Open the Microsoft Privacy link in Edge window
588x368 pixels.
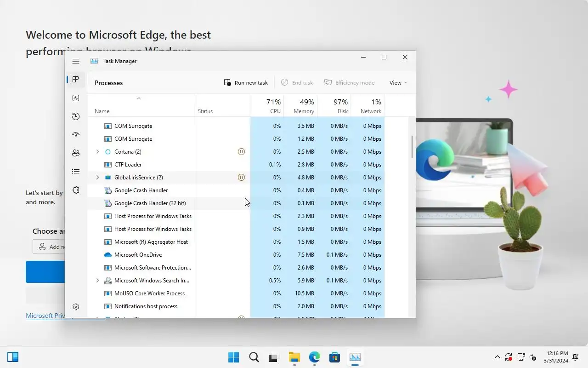(x=45, y=316)
